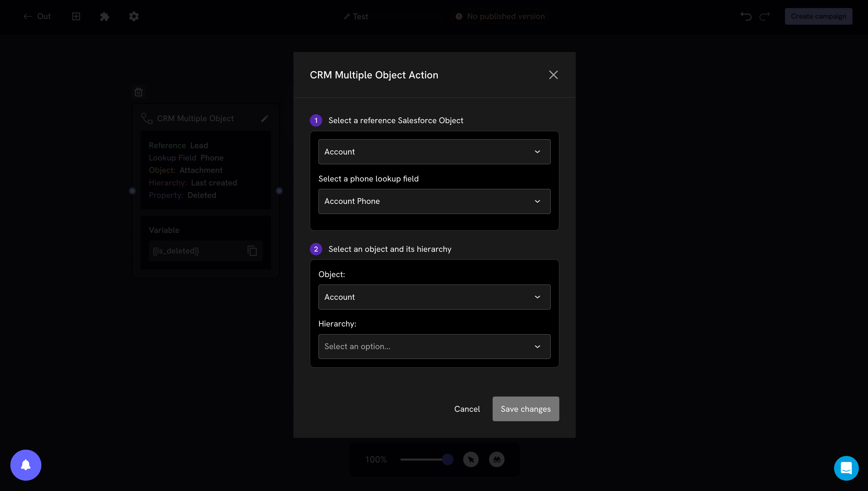Adjust the zoom slider handle
Screen dimensions: 868x491
[x=448, y=459]
